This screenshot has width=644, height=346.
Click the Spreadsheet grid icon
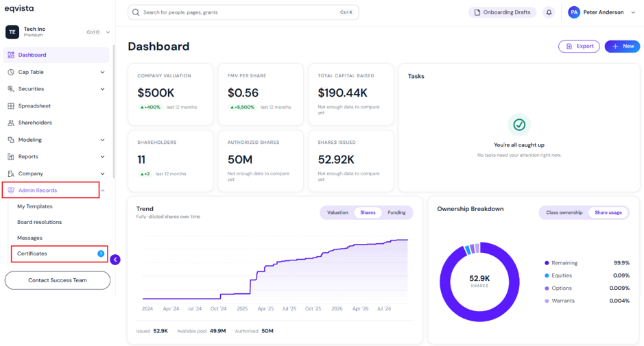(11, 106)
